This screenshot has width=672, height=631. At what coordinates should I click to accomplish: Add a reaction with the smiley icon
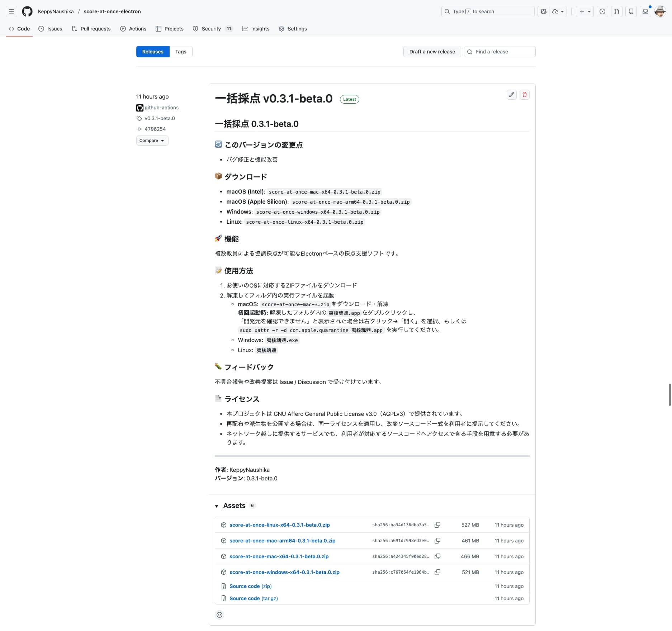(x=219, y=615)
